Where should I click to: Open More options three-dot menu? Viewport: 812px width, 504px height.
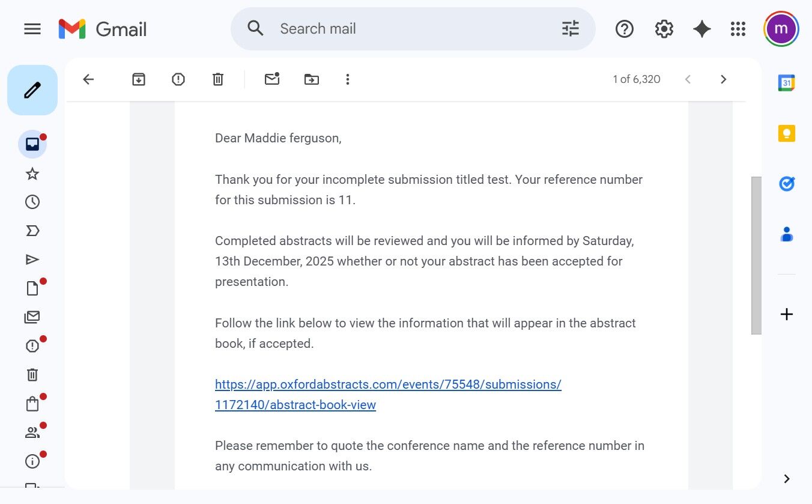point(347,79)
